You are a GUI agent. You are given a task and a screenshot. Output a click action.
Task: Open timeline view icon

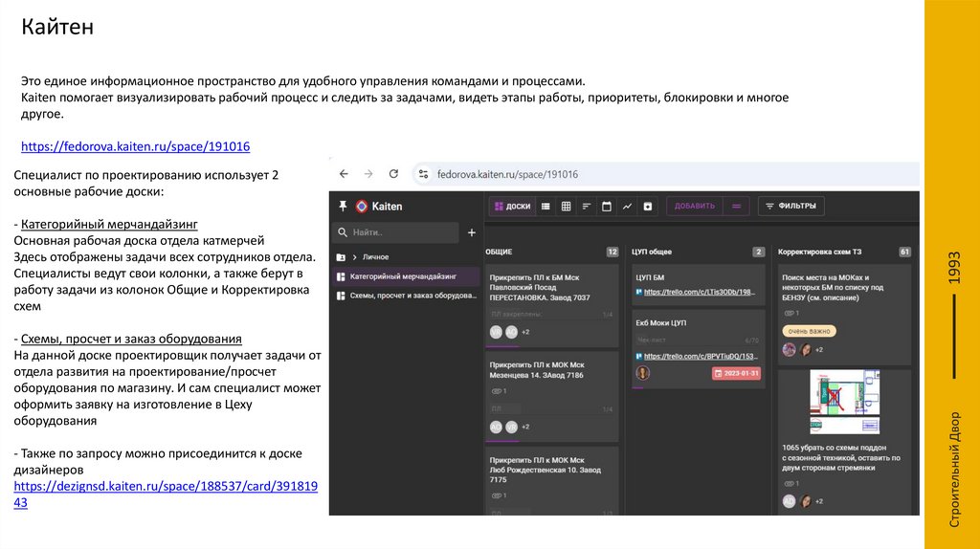point(587,206)
